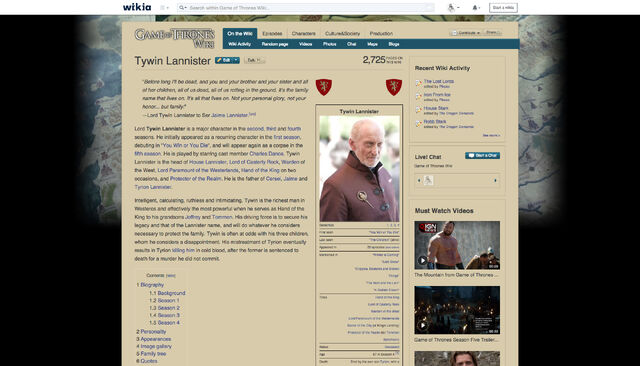Click the Start a wikia button
This screenshot has width=640, height=366.
click(503, 7)
